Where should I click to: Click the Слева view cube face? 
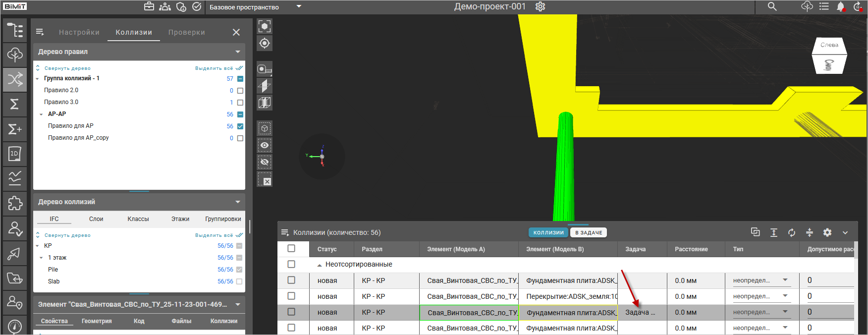tap(829, 45)
